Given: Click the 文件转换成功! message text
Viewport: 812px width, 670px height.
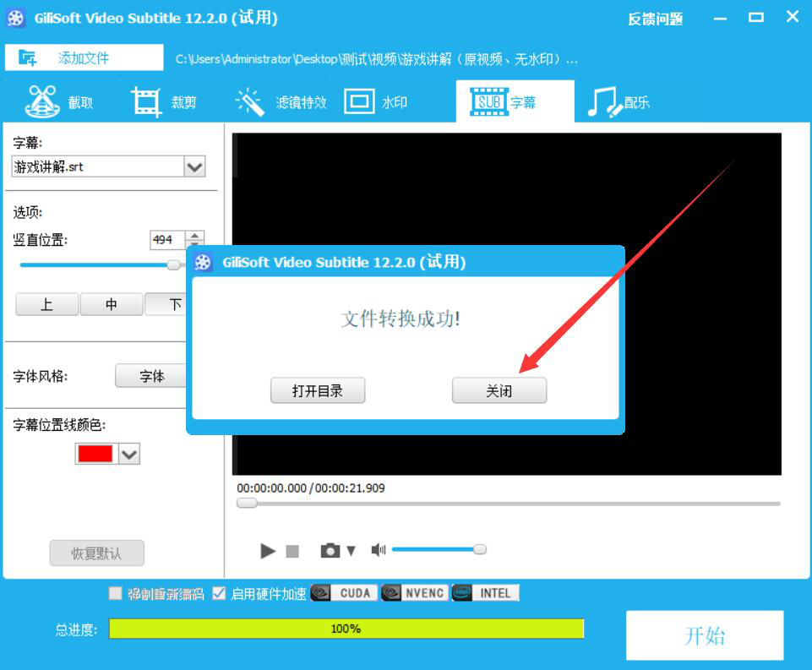Looking at the screenshot, I should 401,319.
